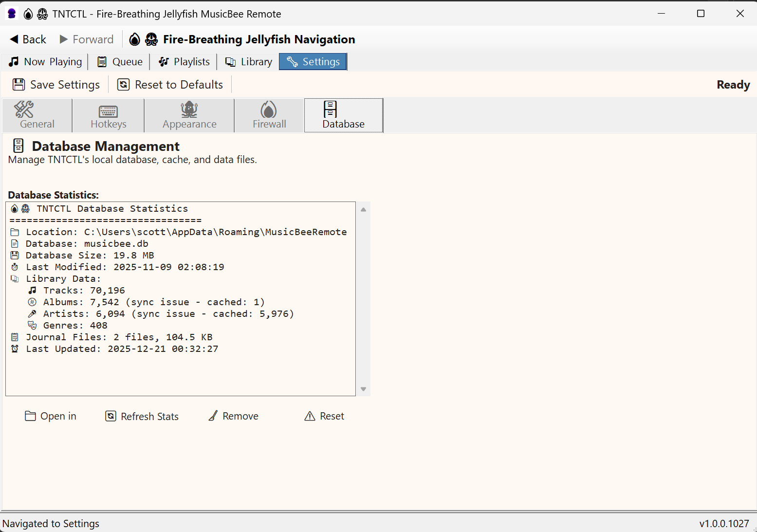Open the Queue tab

tap(119, 61)
